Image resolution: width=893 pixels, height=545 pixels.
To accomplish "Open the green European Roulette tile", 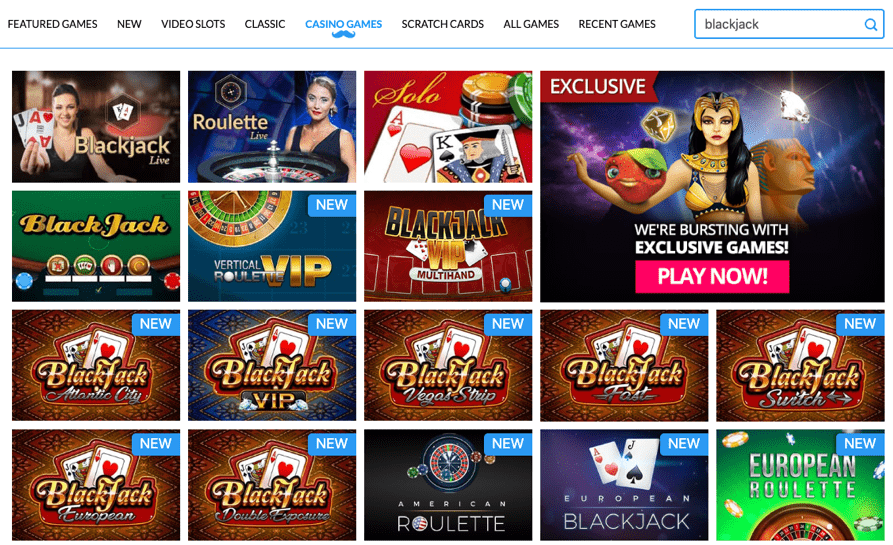I will (800, 485).
